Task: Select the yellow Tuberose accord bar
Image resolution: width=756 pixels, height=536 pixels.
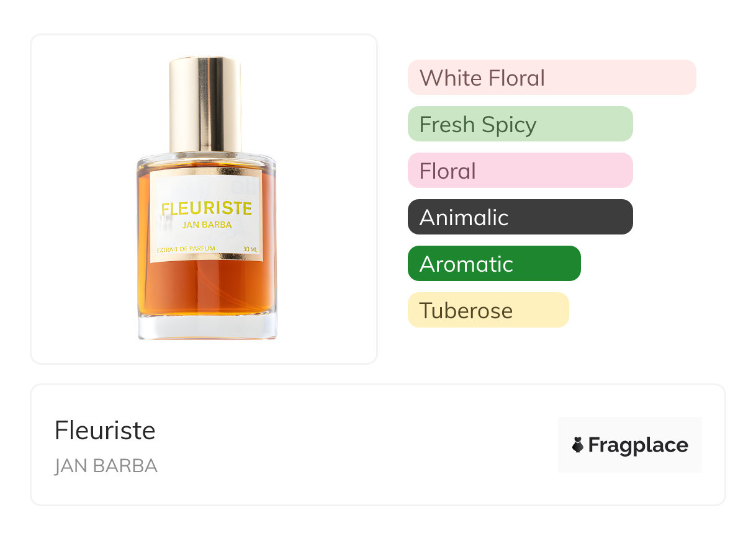Action: click(488, 310)
